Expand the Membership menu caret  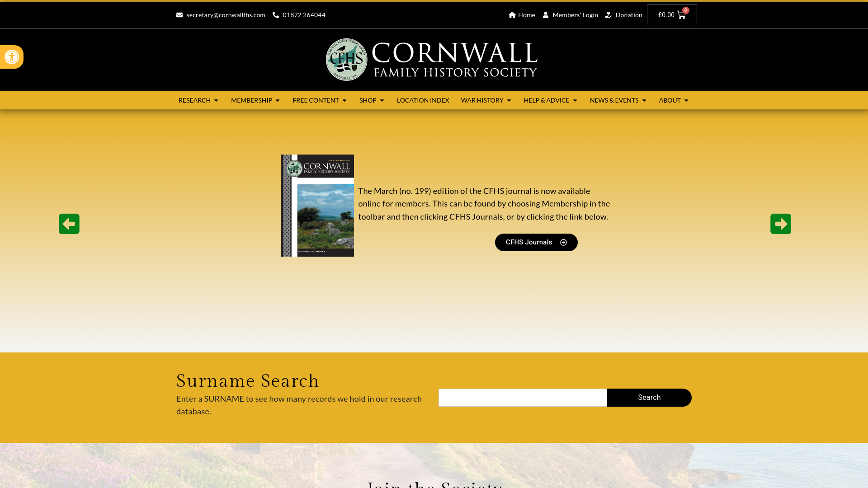(x=278, y=101)
